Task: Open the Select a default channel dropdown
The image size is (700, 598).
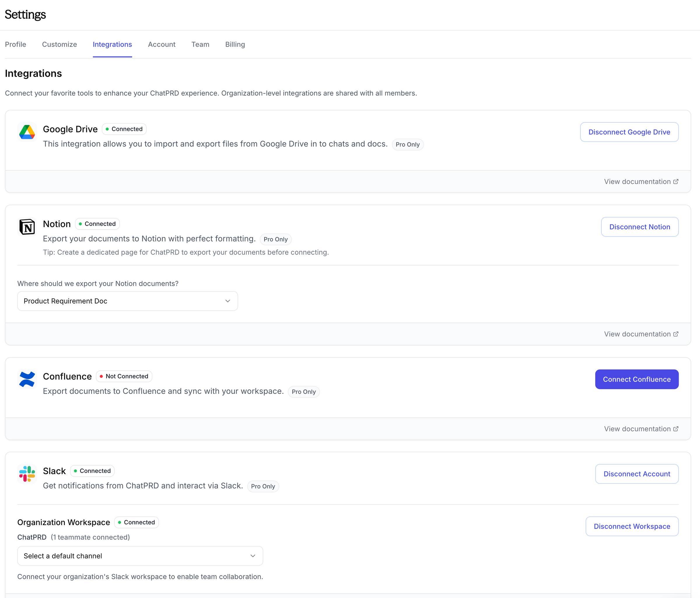Action: [x=140, y=556]
